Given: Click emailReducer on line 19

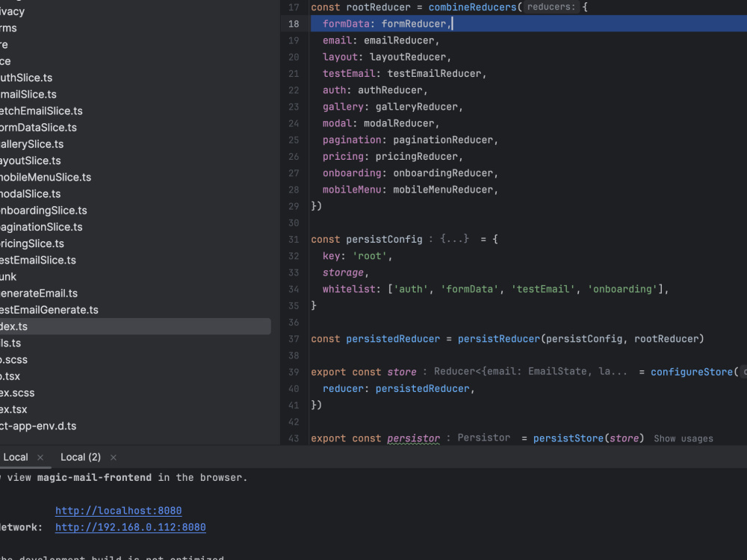Looking at the screenshot, I should click(399, 40).
